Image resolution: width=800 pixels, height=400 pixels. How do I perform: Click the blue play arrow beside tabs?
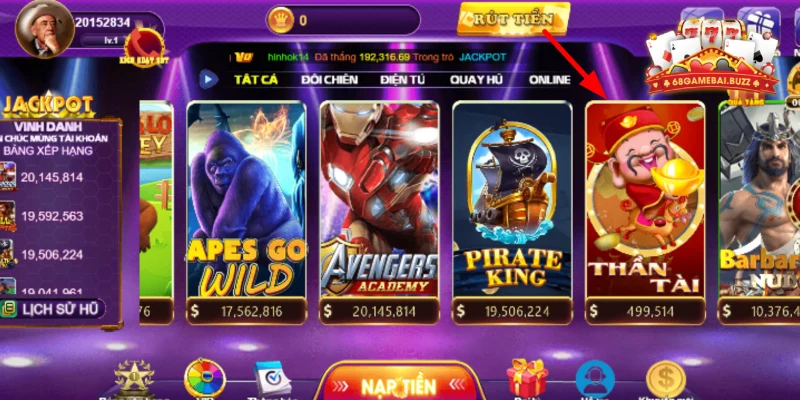point(208,79)
